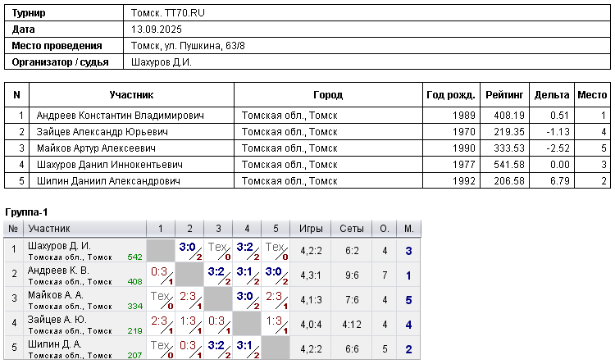615x364 pixels.
Task: Click delta value -2.52
Action: [x=558, y=148]
